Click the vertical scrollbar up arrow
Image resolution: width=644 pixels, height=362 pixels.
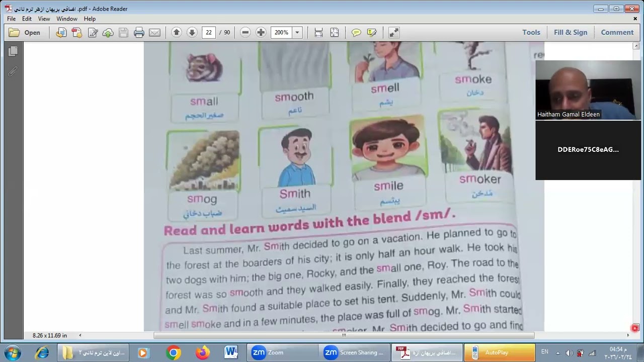coord(635,46)
